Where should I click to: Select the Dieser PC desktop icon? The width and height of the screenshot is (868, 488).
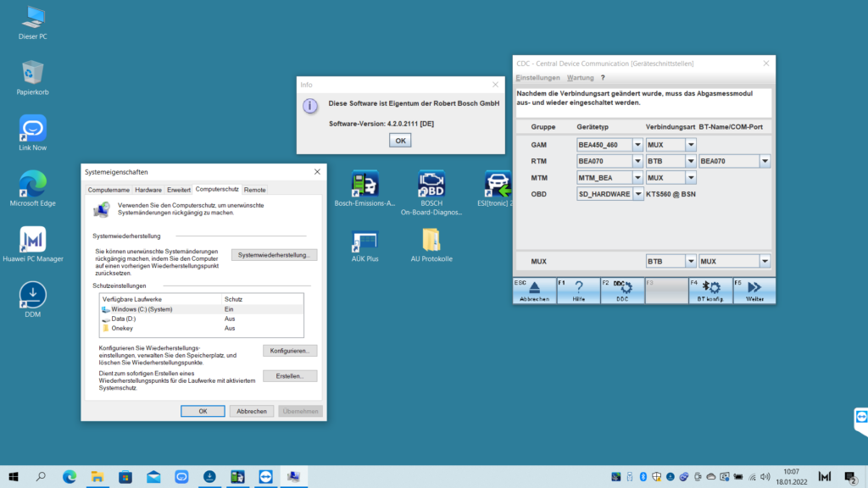33,23
